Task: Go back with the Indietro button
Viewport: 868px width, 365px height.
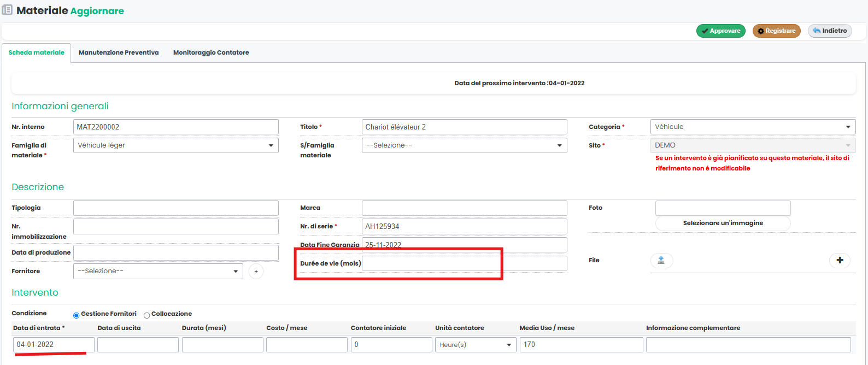Action: tap(830, 31)
